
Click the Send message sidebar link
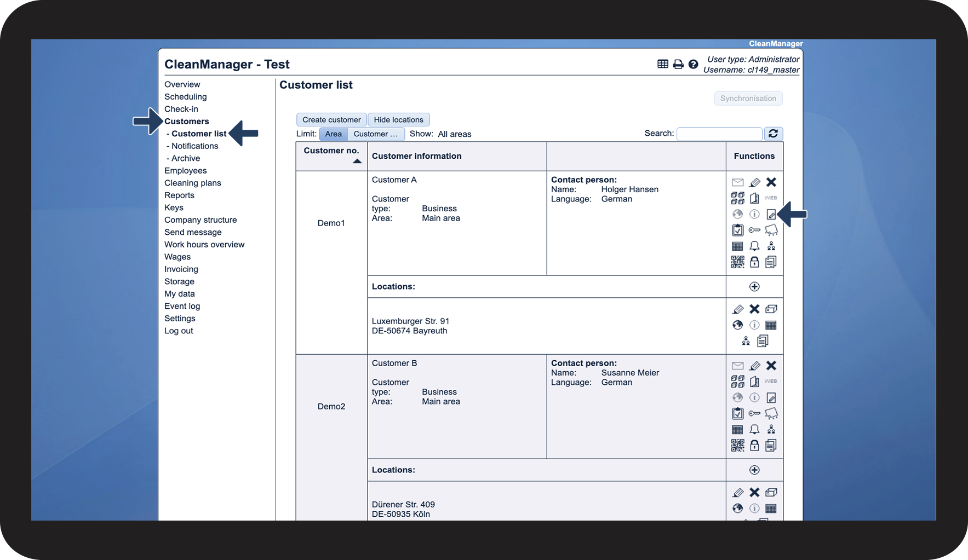tap(193, 232)
